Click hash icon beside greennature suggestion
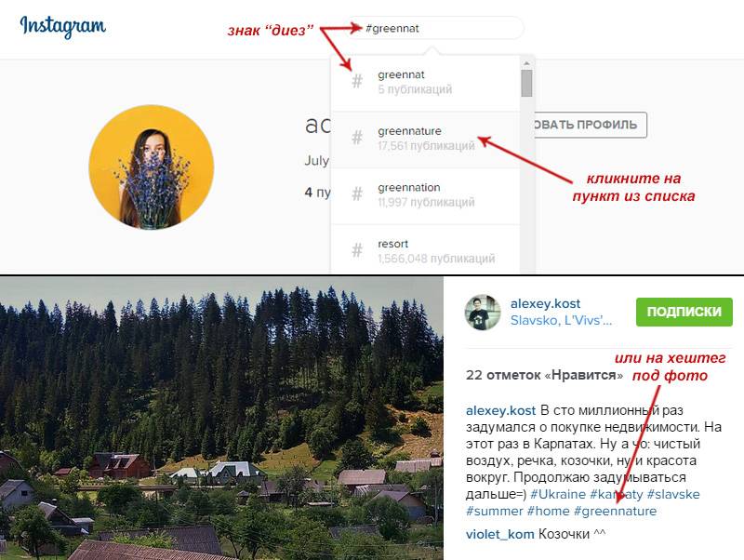Image resolution: width=744 pixels, height=560 pixels. (357, 138)
